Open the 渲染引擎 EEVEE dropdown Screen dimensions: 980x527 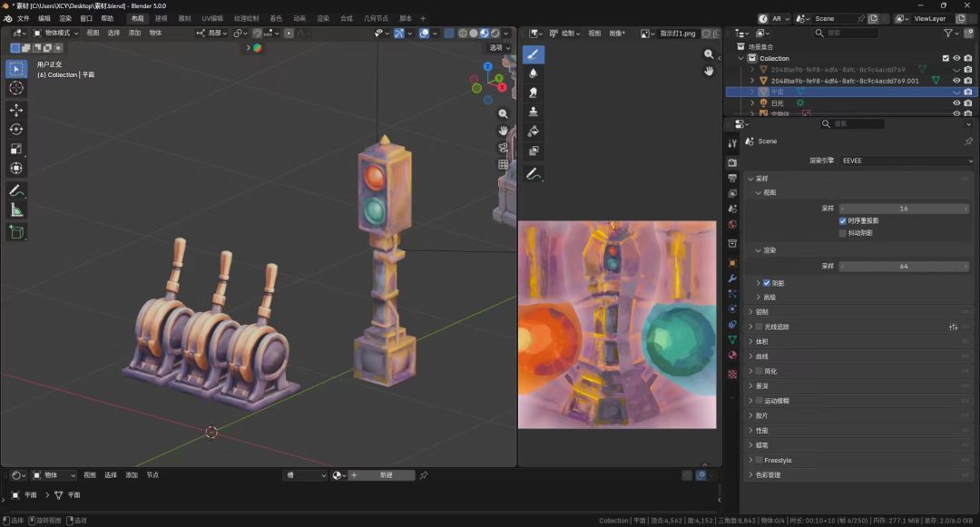(906, 161)
